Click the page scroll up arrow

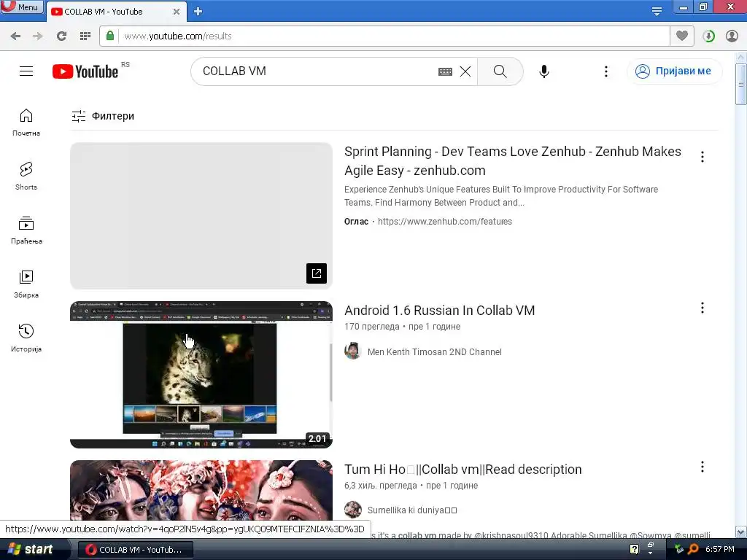[x=741, y=58]
